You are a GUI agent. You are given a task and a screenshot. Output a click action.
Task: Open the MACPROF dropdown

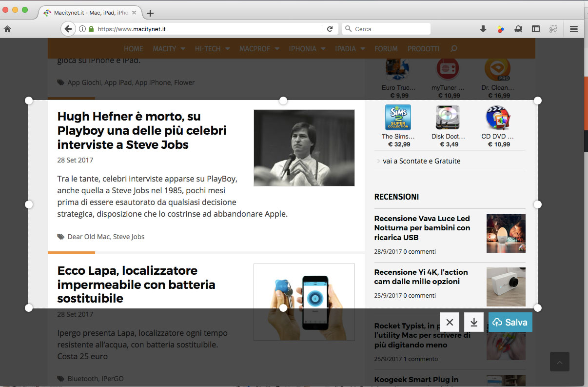click(x=255, y=49)
